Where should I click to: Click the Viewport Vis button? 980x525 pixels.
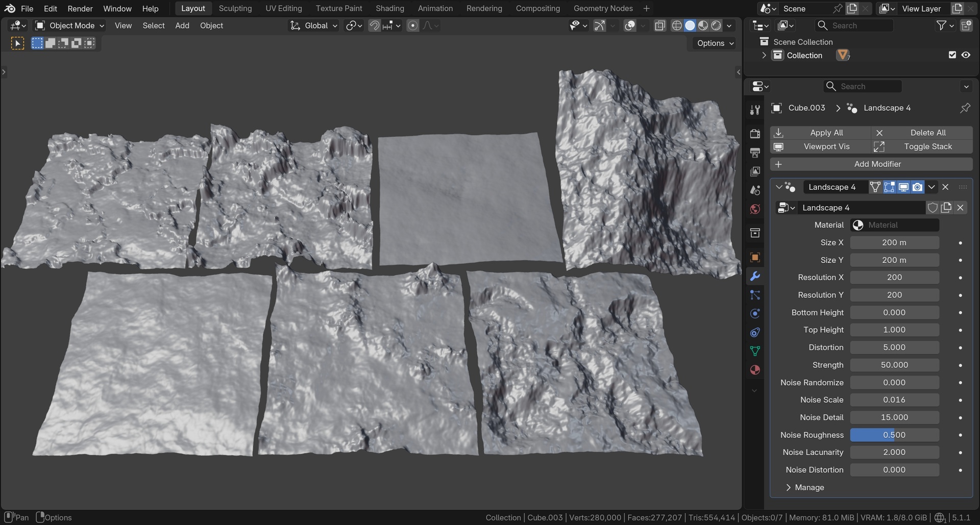coord(820,146)
